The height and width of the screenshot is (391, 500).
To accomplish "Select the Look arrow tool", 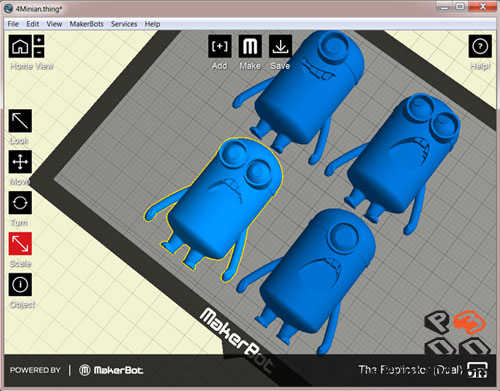I will 20,121.
